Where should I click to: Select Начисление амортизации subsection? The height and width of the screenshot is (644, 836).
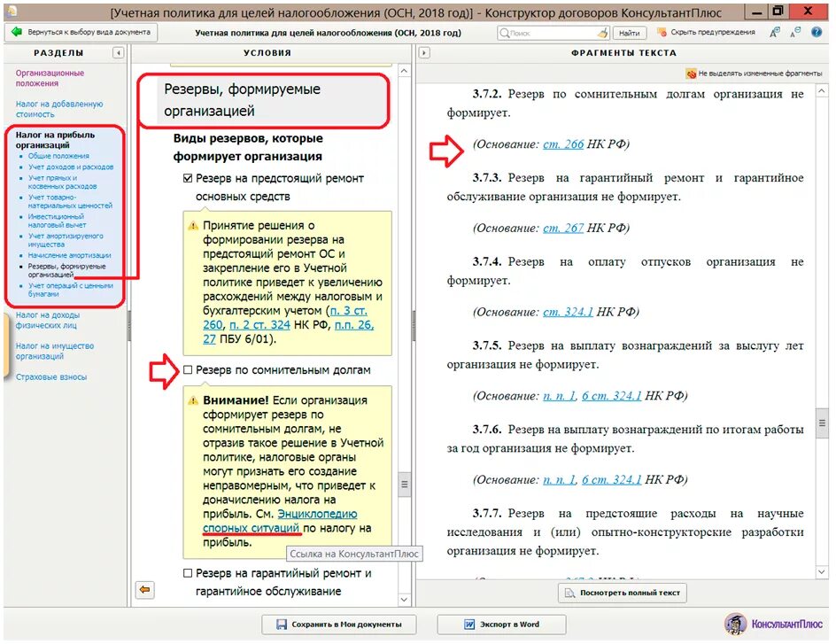[69, 255]
